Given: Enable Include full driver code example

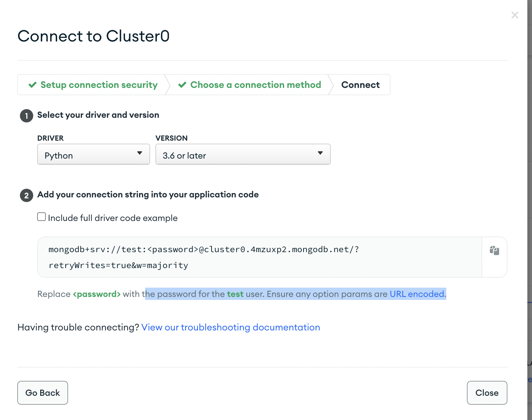Looking at the screenshot, I should click(x=42, y=217).
